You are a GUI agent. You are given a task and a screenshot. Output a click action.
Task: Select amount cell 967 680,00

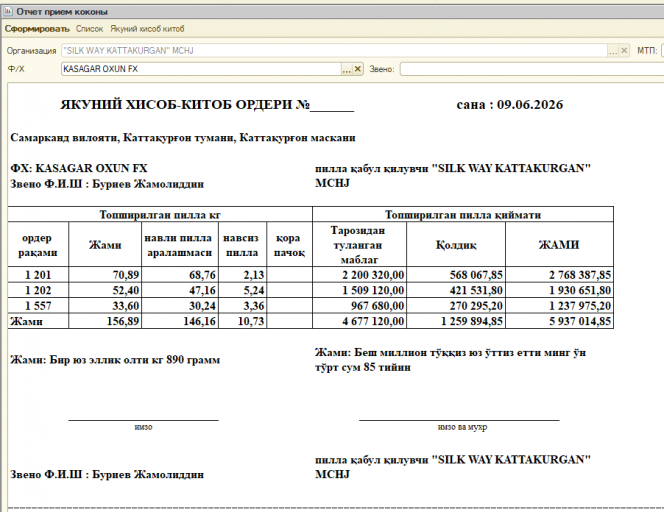(360, 305)
